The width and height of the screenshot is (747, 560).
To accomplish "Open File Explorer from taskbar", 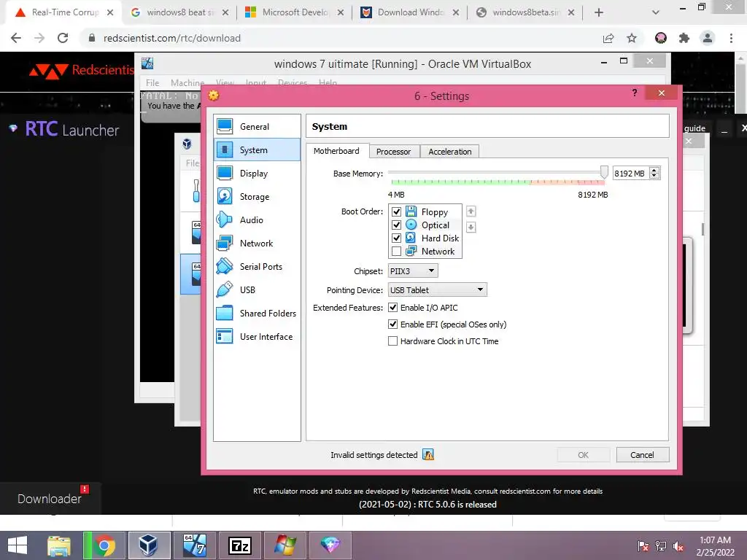I will 59,545.
